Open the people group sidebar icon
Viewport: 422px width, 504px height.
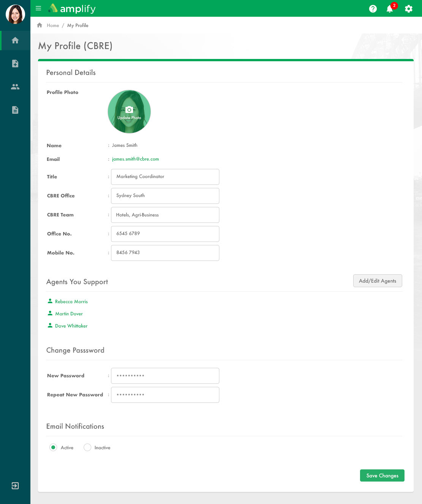coord(15,87)
